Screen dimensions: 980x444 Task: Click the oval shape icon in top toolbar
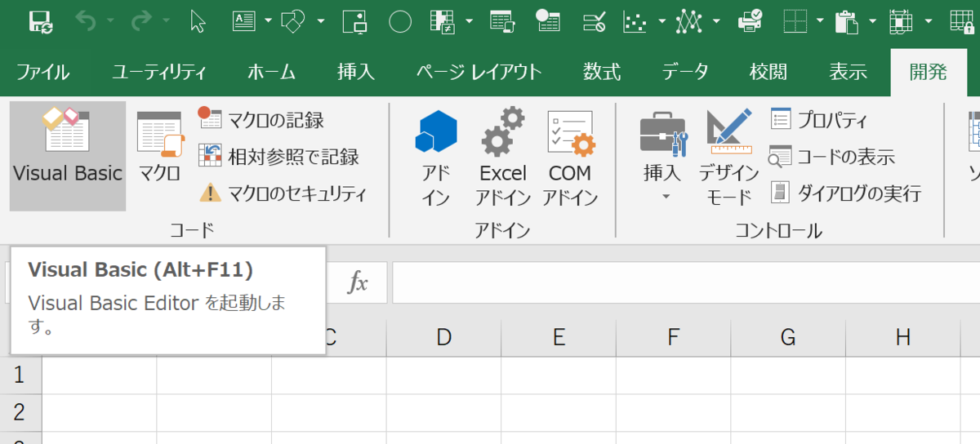point(399,21)
